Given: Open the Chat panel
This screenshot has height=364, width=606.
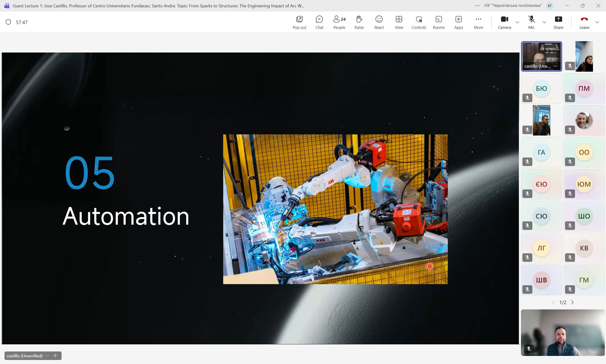Looking at the screenshot, I should (319, 22).
